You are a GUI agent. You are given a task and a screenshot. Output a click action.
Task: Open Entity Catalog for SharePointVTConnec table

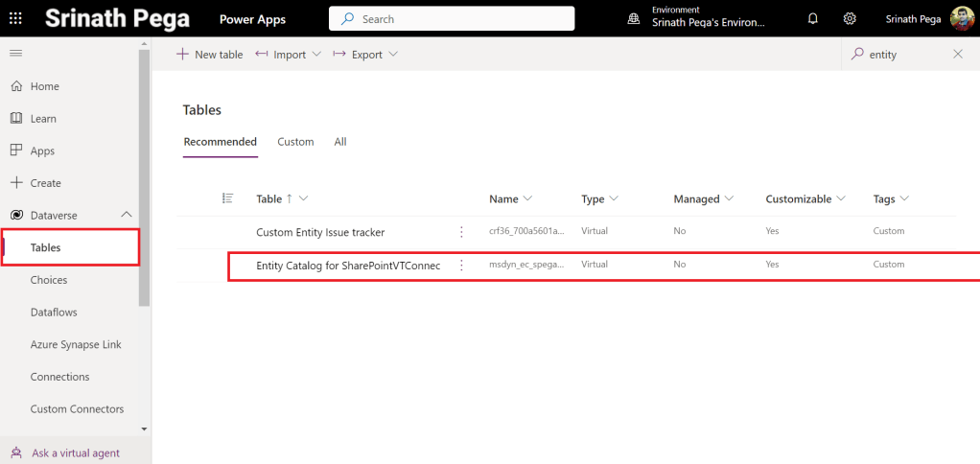pyautogui.click(x=348, y=266)
